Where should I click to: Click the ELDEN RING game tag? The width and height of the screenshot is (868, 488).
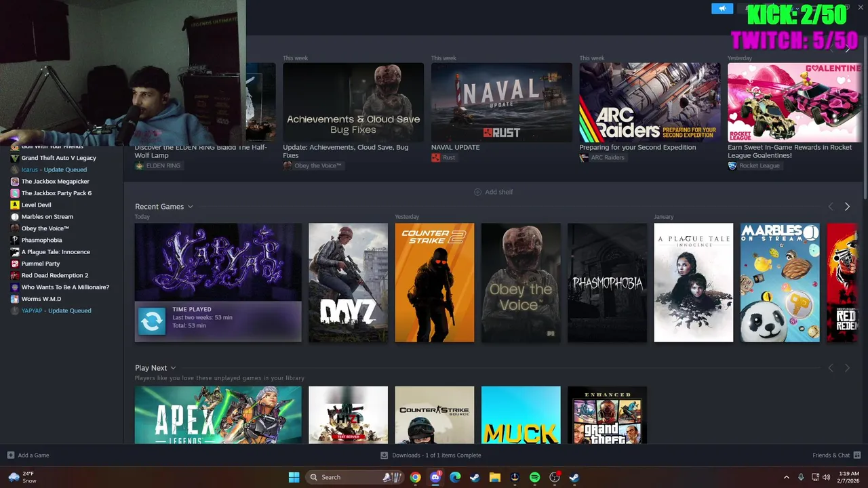tap(159, 165)
